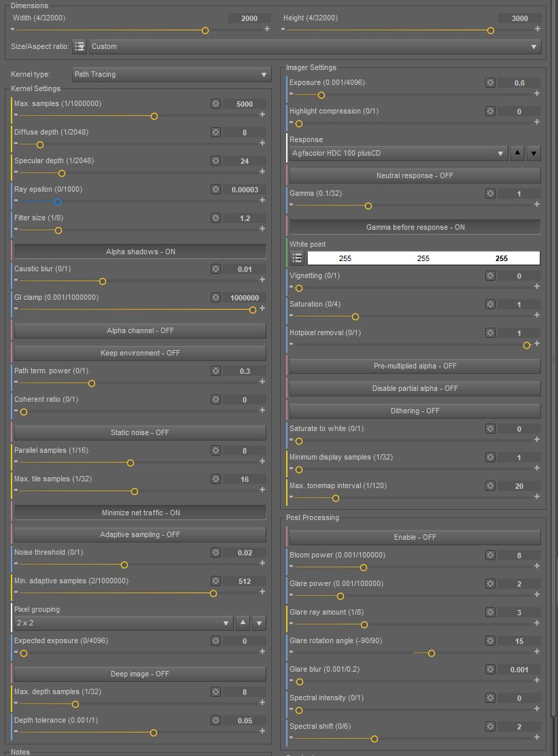The width and height of the screenshot is (558, 756).
Task: Select next Pixel grouping with down arrow
Action: point(258,623)
